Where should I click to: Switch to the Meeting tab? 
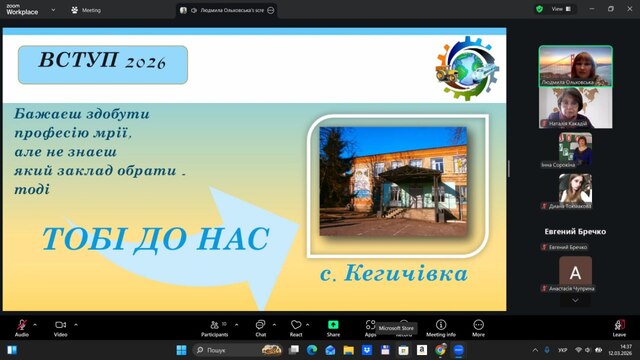(x=86, y=10)
